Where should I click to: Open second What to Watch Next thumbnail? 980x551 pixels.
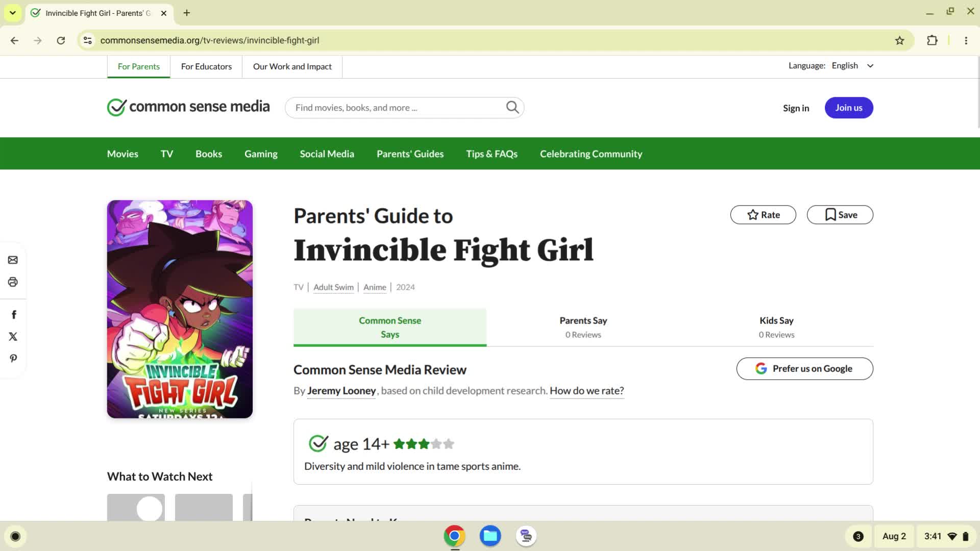point(204,507)
